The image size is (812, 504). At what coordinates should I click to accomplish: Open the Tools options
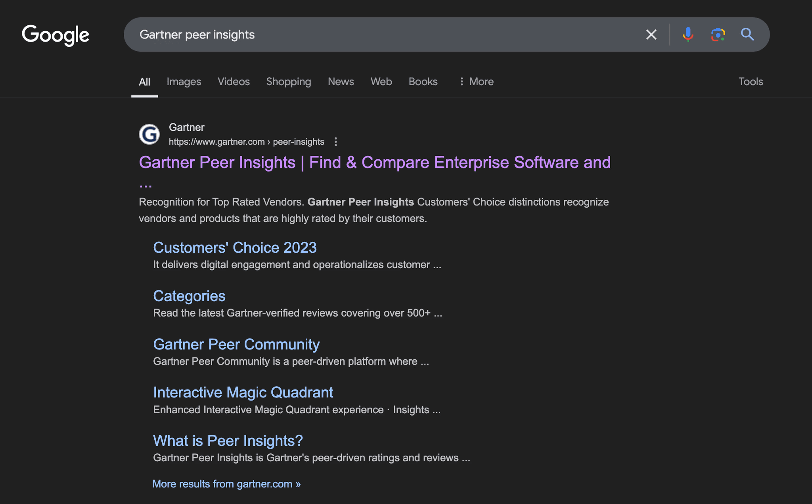[x=750, y=82]
